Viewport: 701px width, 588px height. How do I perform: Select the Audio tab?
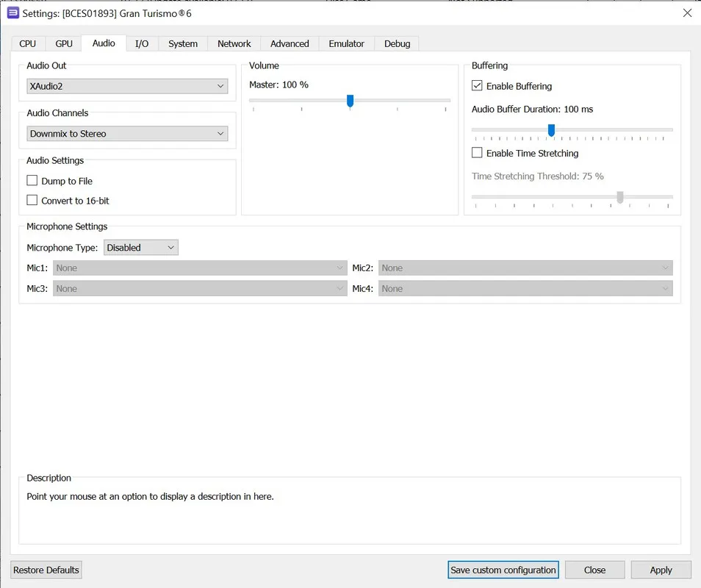click(104, 43)
